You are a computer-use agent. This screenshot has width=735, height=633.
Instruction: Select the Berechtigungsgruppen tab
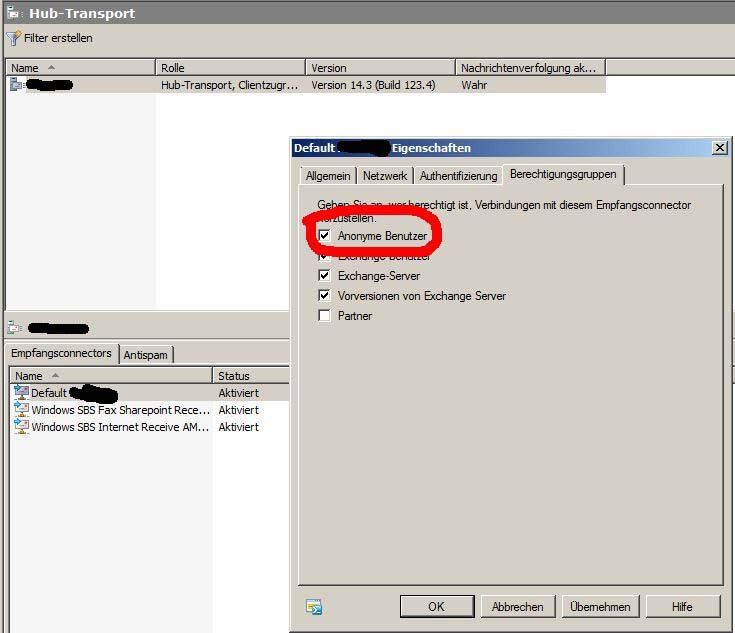pos(563,174)
